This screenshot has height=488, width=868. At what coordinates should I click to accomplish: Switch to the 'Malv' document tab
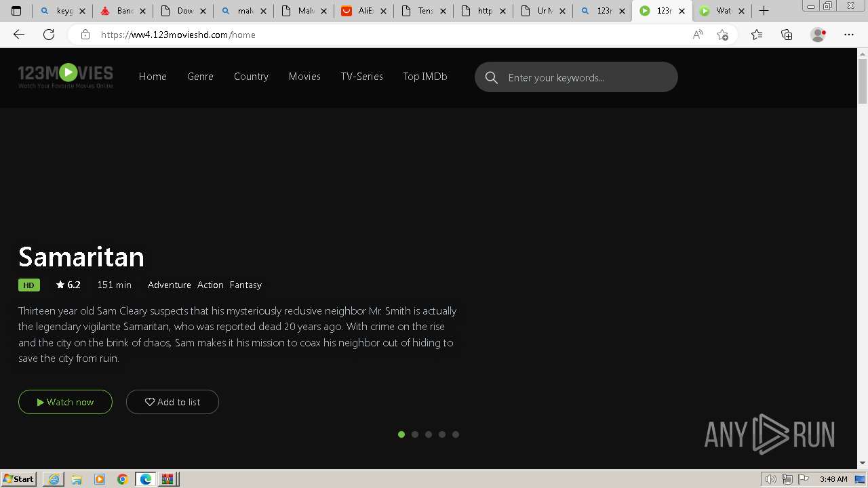298,11
